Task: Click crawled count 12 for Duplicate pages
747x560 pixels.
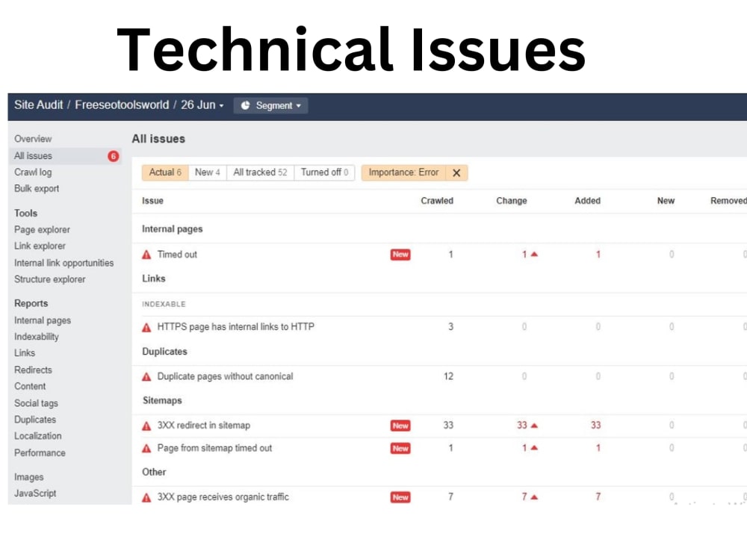Action: pos(448,376)
